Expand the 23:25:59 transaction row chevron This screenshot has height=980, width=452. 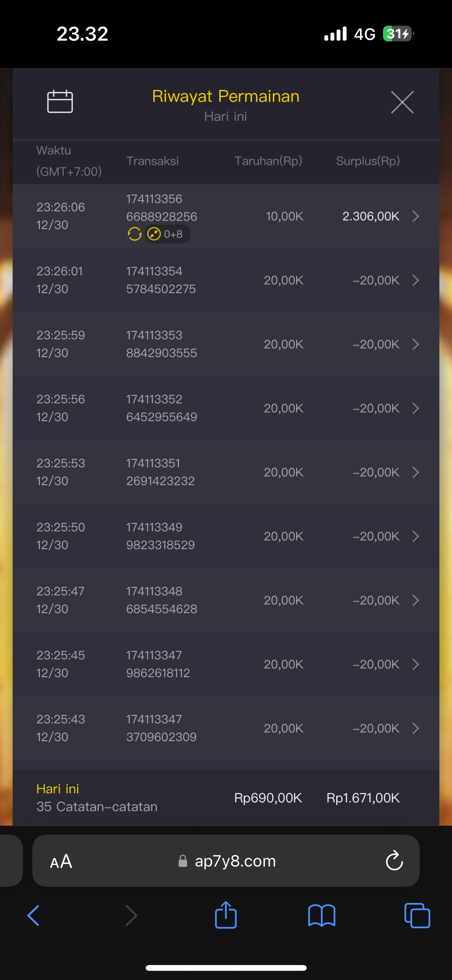click(x=416, y=344)
